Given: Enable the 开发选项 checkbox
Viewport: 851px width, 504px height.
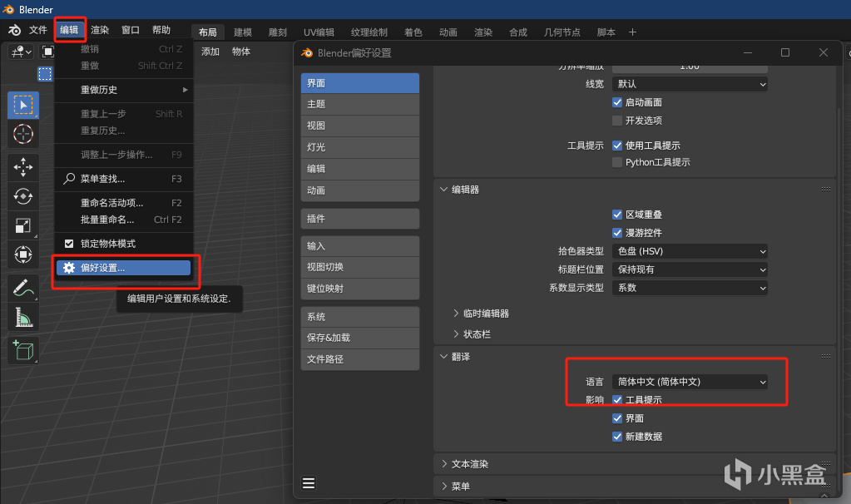Looking at the screenshot, I should click(x=617, y=121).
